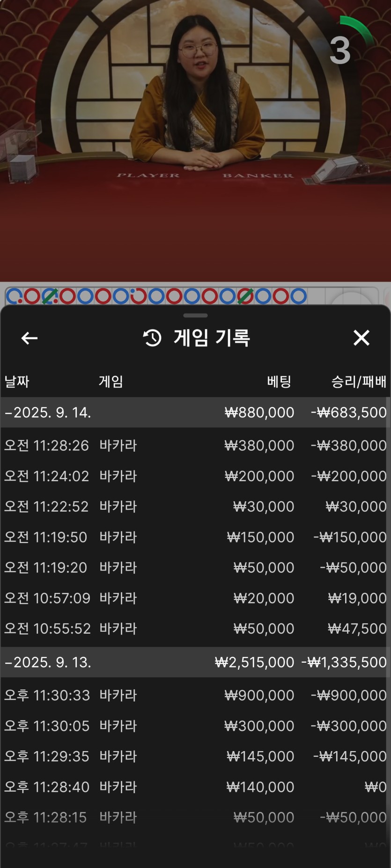Screen dimensions: 391x868
Task: Collapse the 2025. 9. 13. date group
Action: tap(195, 662)
